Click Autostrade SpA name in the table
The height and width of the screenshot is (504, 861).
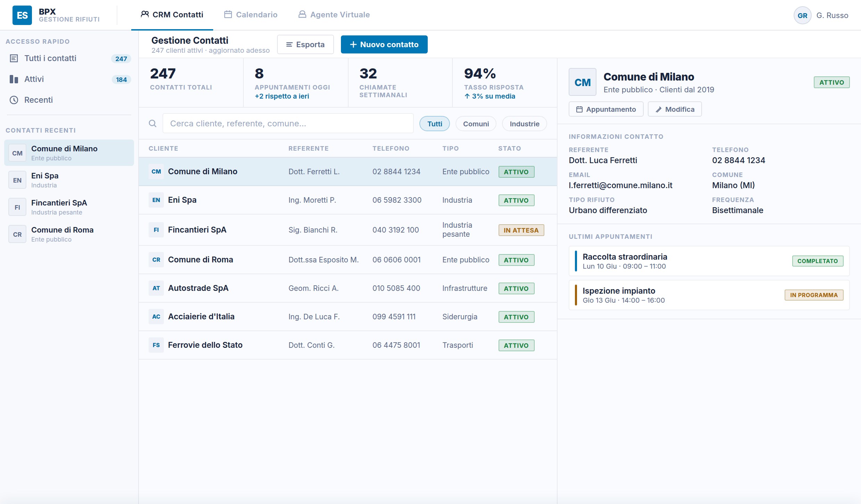[x=198, y=288]
